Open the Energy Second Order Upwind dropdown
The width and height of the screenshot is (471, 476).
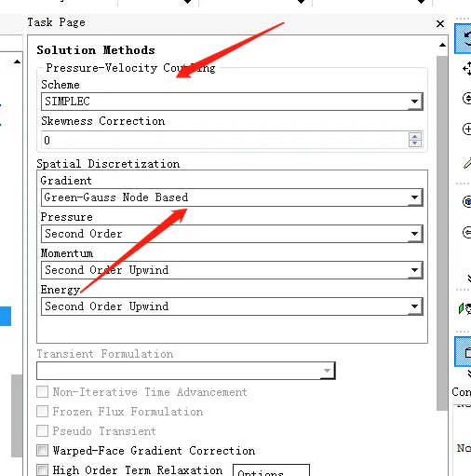232,306
